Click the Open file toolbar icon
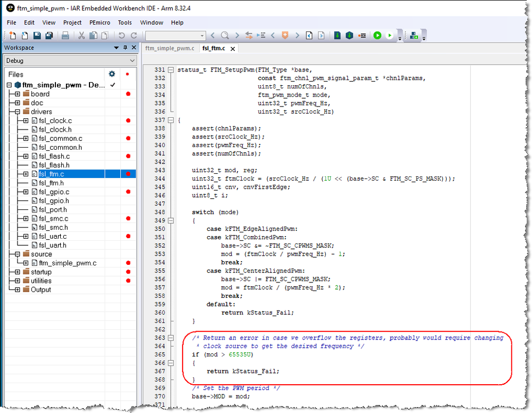 click(x=25, y=35)
